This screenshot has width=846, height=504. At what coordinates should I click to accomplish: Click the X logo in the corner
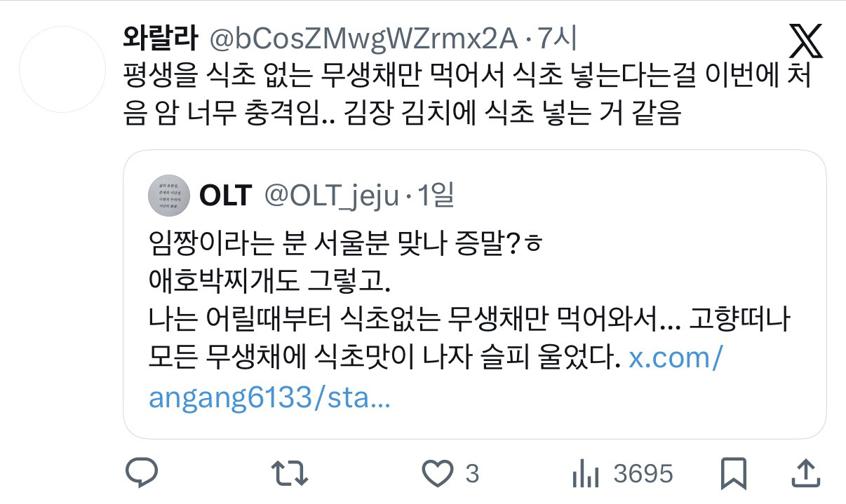(x=805, y=42)
